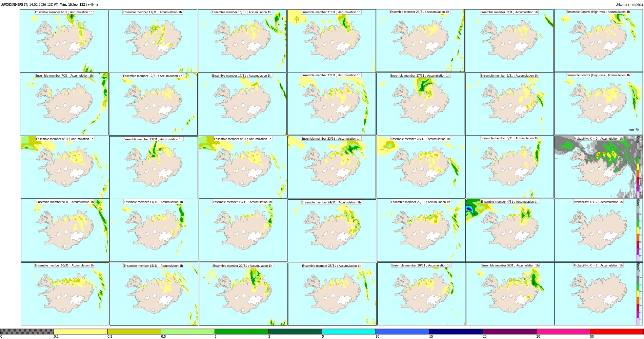The image size is (644, 339).
Task: Select the Ensemble Control map marked run-3h
Action: pos(599,104)
